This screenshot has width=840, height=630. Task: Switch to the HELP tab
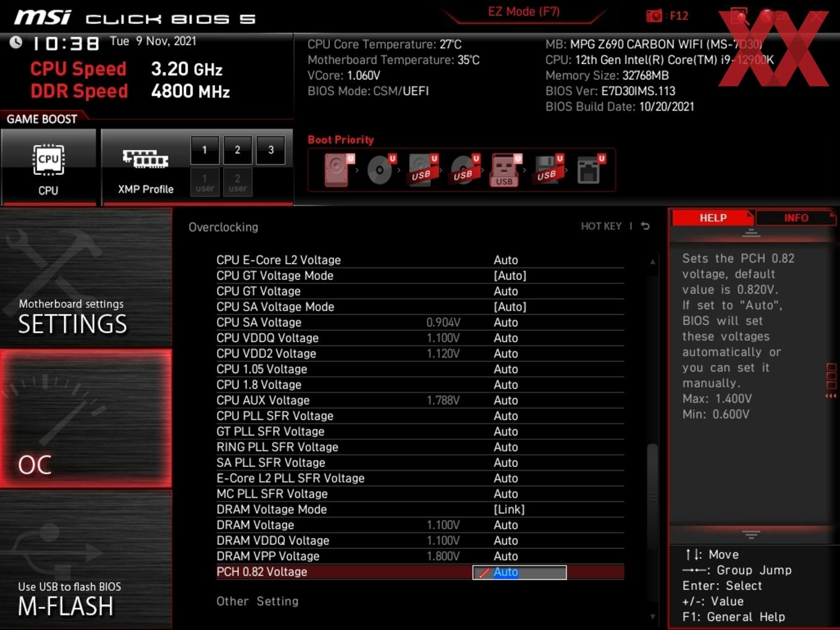click(713, 218)
